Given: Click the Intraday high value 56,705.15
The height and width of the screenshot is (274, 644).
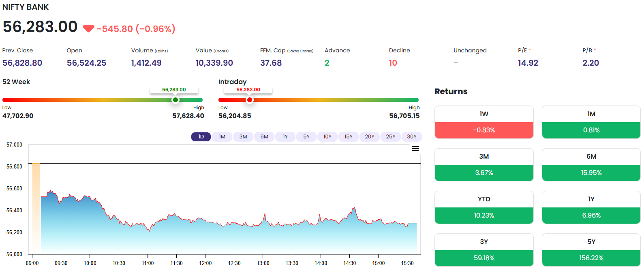Looking at the screenshot, I should [404, 116].
